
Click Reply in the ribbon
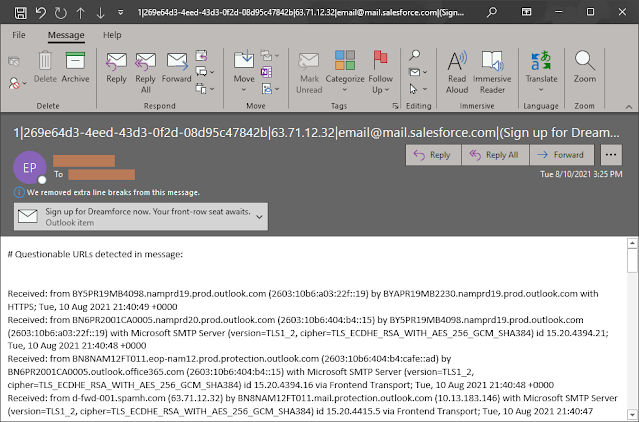pos(117,68)
